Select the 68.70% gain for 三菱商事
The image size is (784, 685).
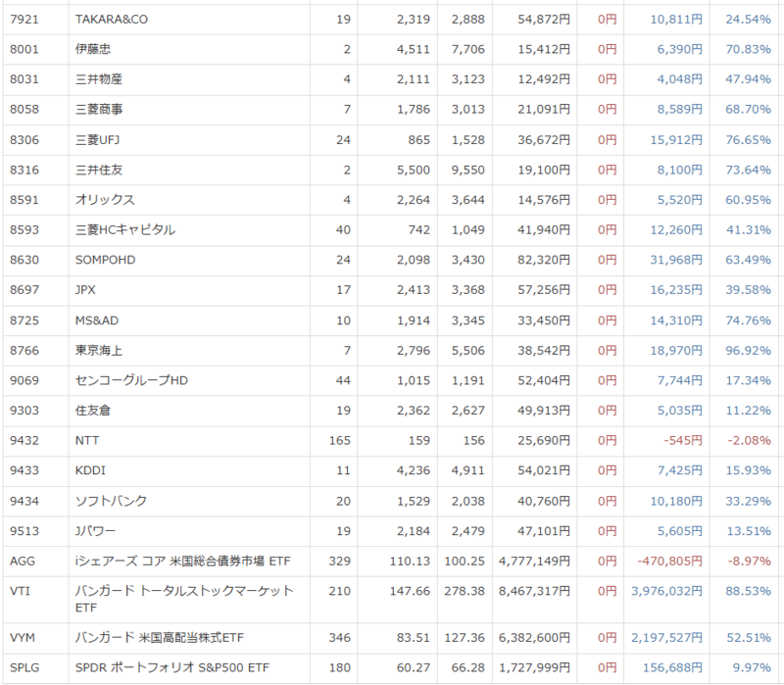[x=749, y=110]
